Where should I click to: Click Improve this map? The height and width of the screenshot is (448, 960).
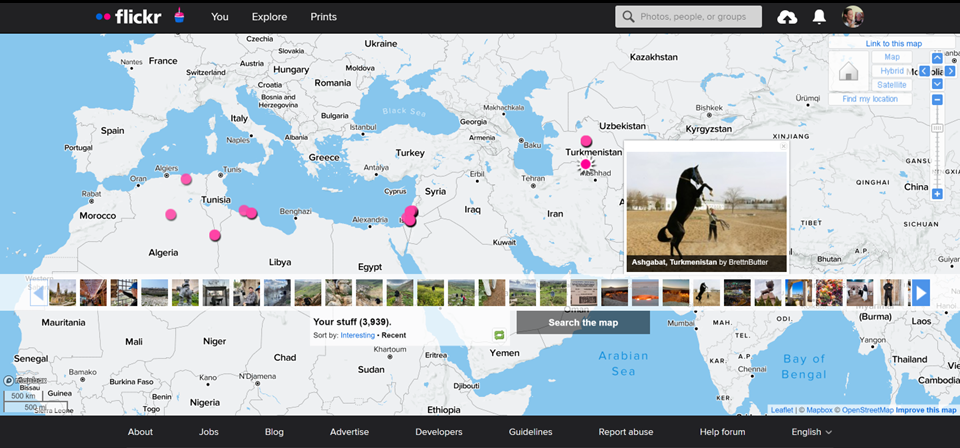click(926, 410)
